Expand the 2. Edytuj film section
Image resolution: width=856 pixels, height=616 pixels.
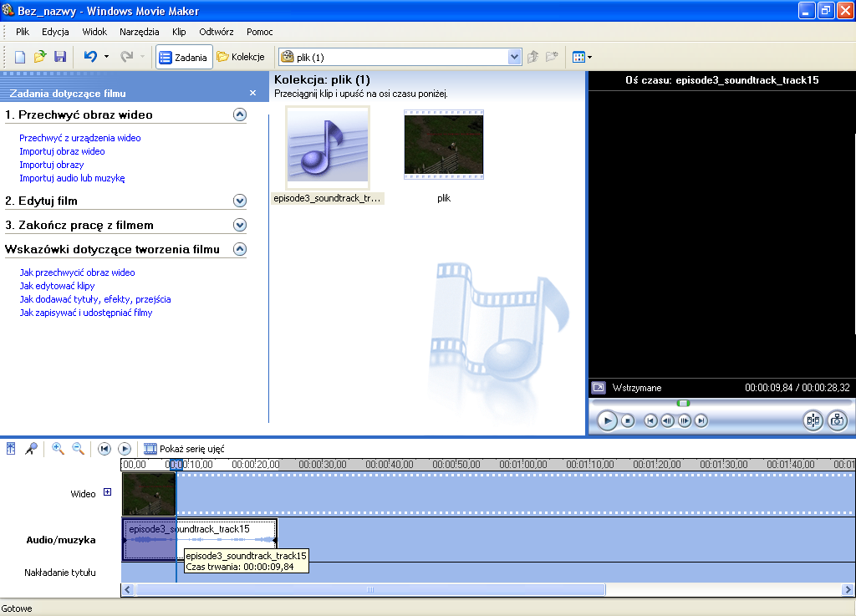(x=240, y=201)
